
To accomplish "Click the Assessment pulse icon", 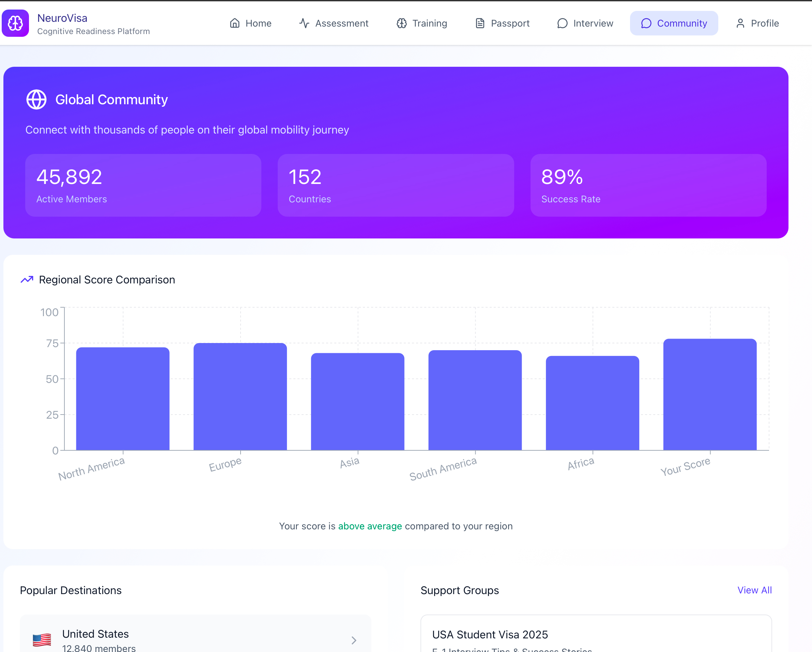I will [304, 24].
